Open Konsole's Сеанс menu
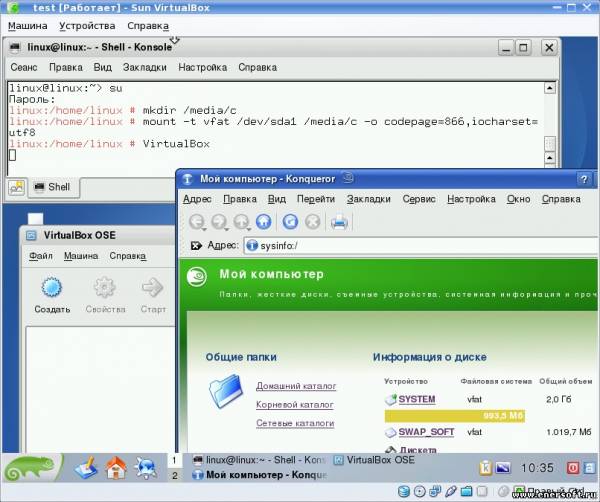 point(24,67)
